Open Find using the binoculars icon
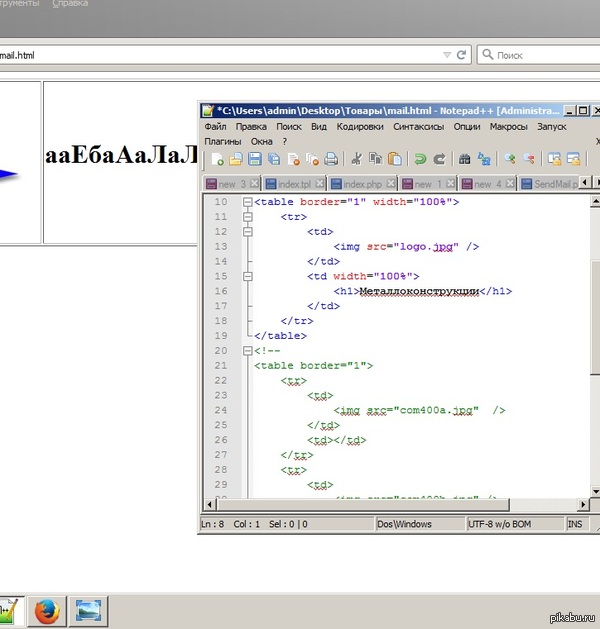This screenshot has height=629, width=600. pos(464,159)
